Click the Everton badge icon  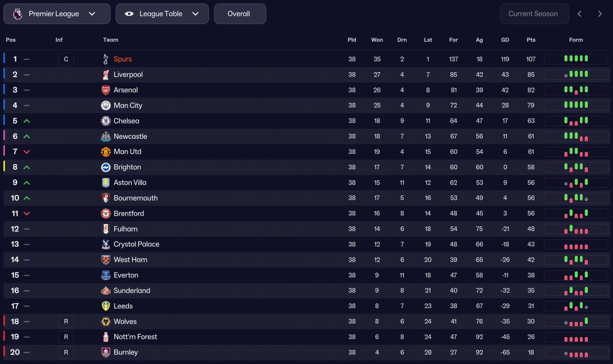click(106, 275)
